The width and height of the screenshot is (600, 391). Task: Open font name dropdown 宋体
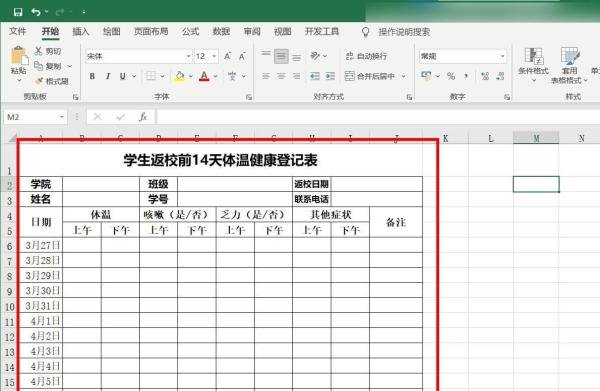point(188,56)
